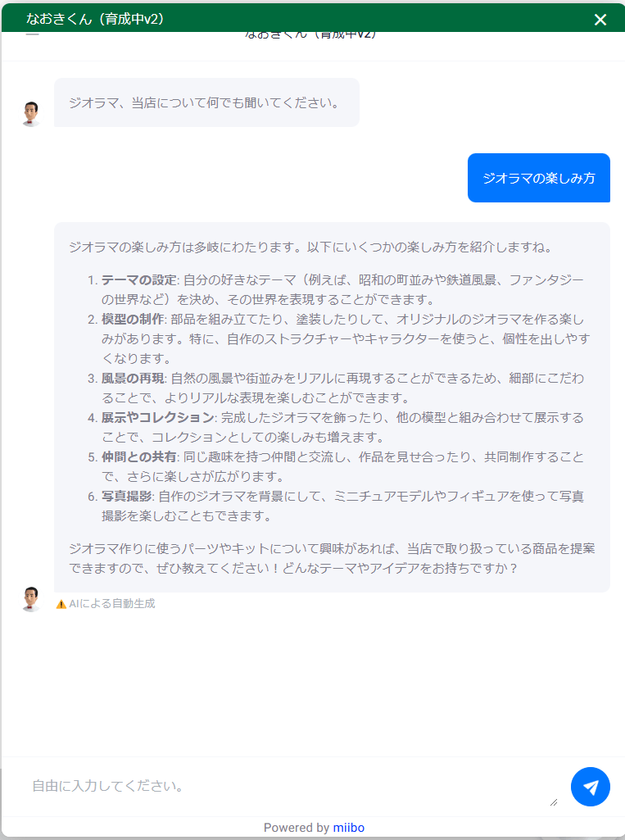Click the AIによる自動生成 label text
Screen dimensions: 625x840
111,604
